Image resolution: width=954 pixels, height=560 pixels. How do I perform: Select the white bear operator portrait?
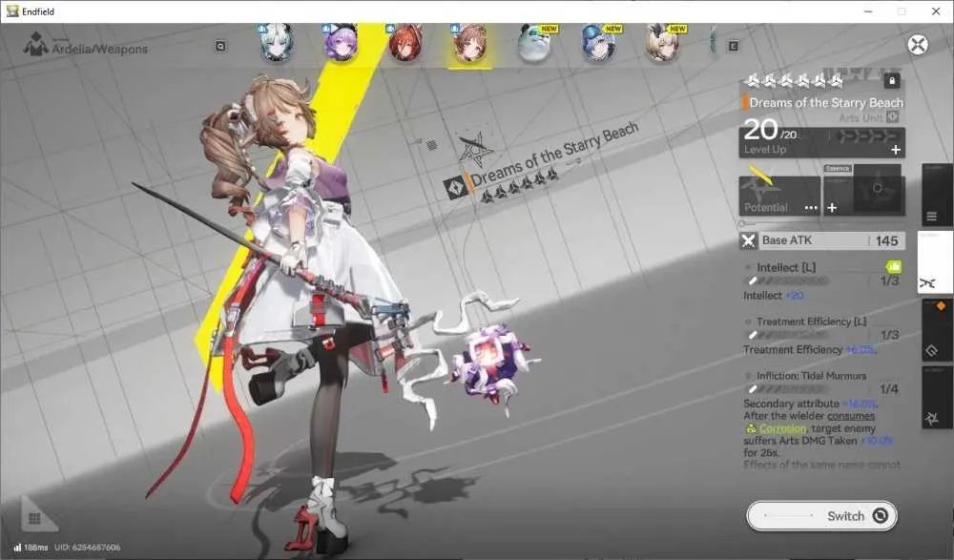(x=535, y=43)
